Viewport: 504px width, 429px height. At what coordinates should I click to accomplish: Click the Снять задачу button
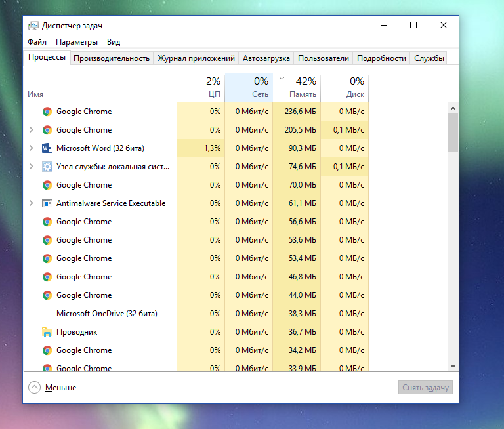pyautogui.click(x=425, y=388)
